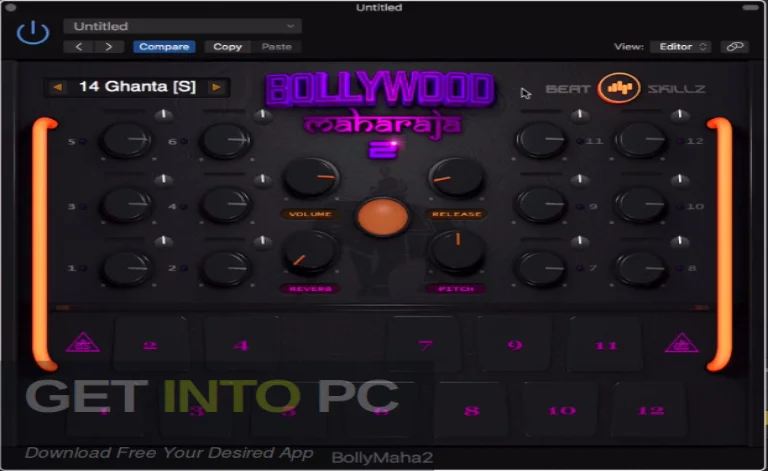Viewport: 768px width, 471px height.
Task: Click the small knob above channel 9
Action: tap(580, 180)
